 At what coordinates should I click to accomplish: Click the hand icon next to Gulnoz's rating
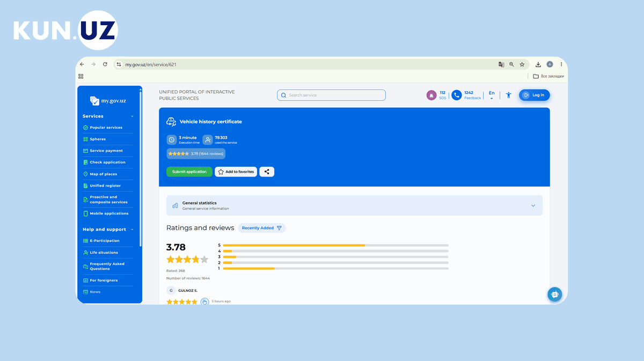click(204, 301)
